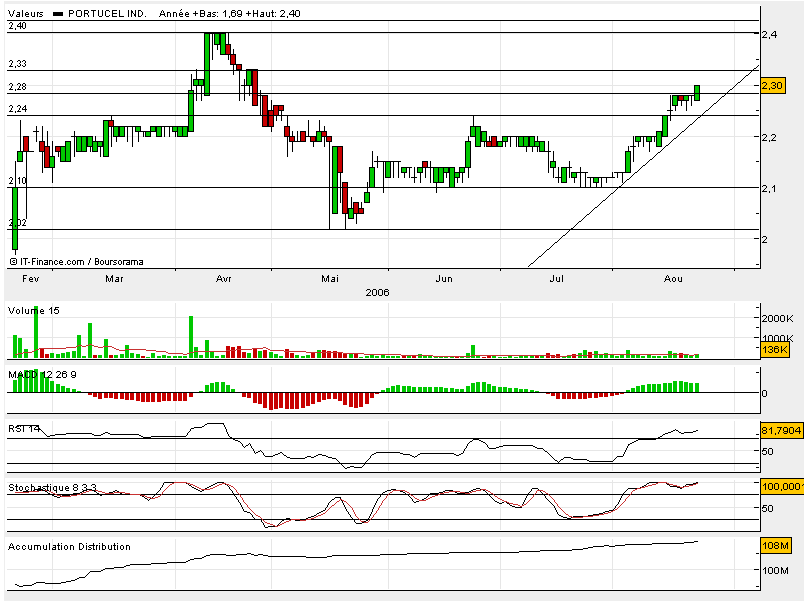Click the 'RSI 14' indicator title
Screen dimensions: 810x613
pos(24,429)
